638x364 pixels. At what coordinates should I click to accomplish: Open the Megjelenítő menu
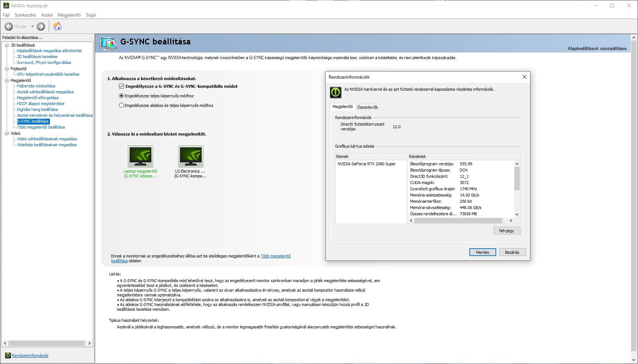point(69,15)
